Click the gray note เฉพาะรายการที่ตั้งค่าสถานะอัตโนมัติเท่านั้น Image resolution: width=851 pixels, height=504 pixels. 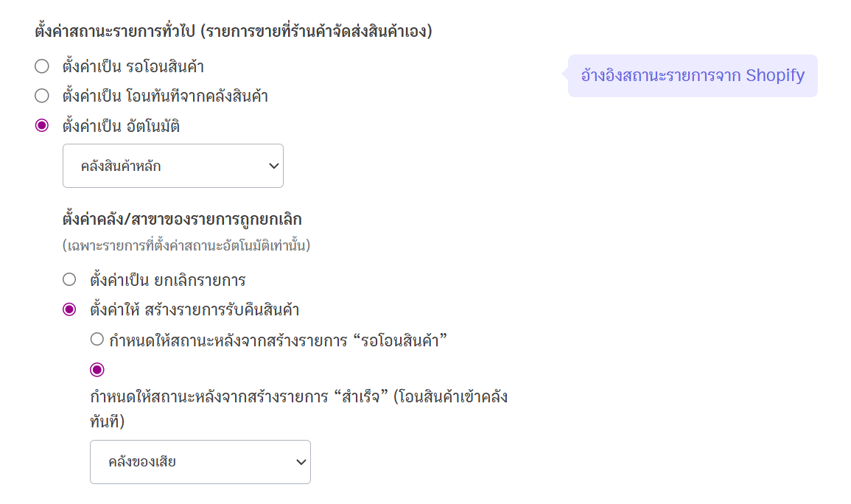(186, 245)
